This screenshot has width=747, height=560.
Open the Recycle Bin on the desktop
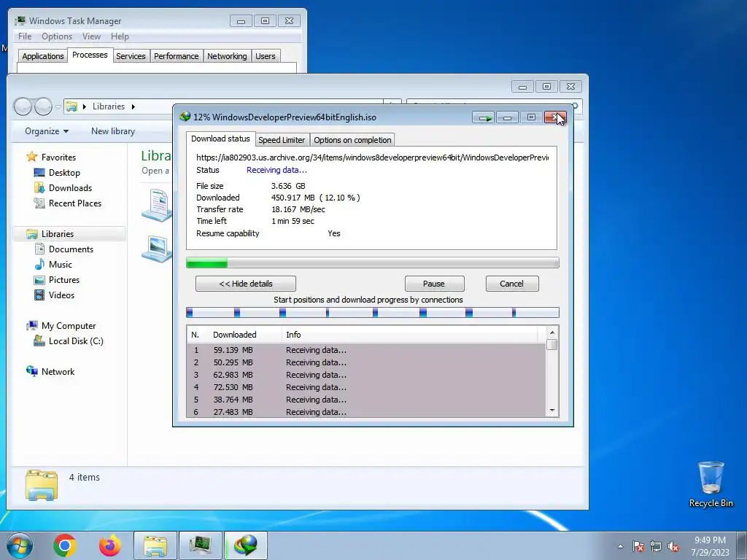pyautogui.click(x=711, y=484)
